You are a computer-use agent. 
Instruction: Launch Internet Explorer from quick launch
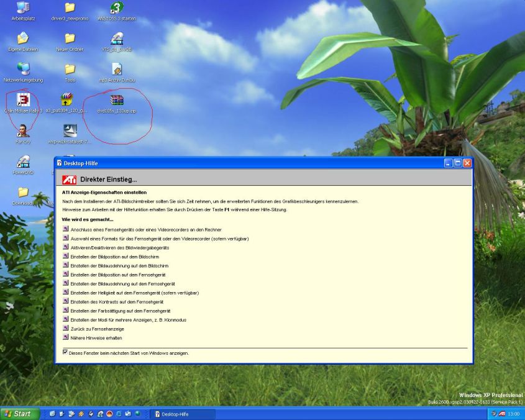coord(119,414)
